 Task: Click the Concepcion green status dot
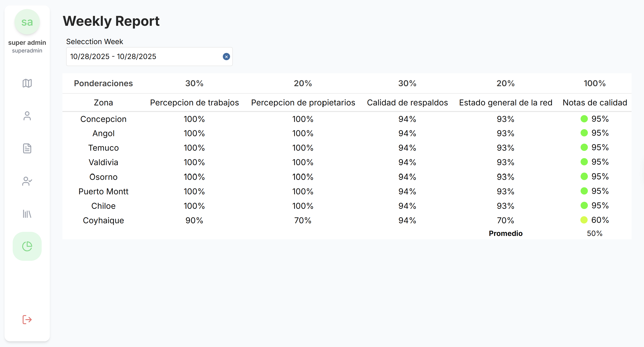coord(584,119)
